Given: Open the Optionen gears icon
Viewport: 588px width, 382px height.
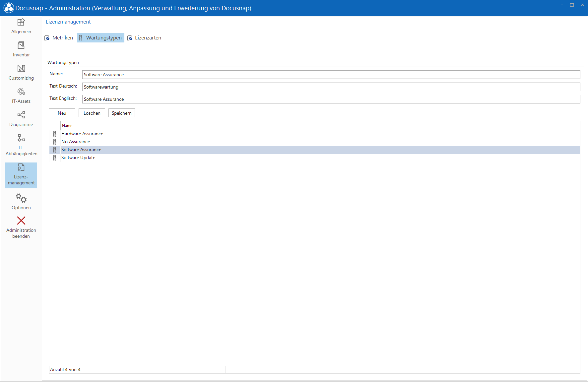Looking at the screenshot, I should pos(21,198).
